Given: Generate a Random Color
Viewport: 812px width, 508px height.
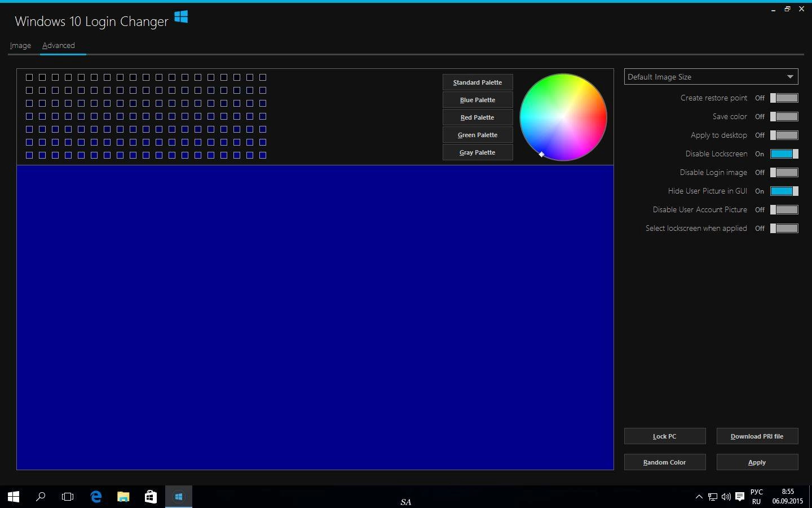Looking at the screenshot, I should coord(665,462).
